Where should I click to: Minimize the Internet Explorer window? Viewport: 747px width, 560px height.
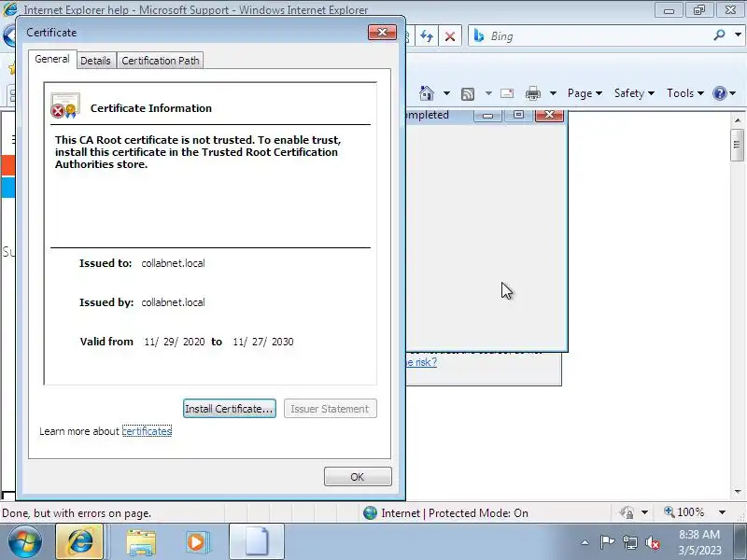pyautogui.click(x=669, y=10)
